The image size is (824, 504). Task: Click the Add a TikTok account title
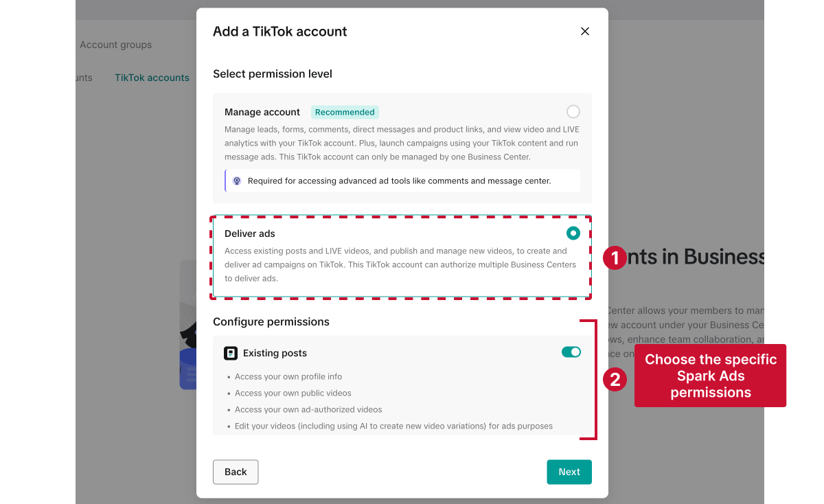[x=280, y=32]
